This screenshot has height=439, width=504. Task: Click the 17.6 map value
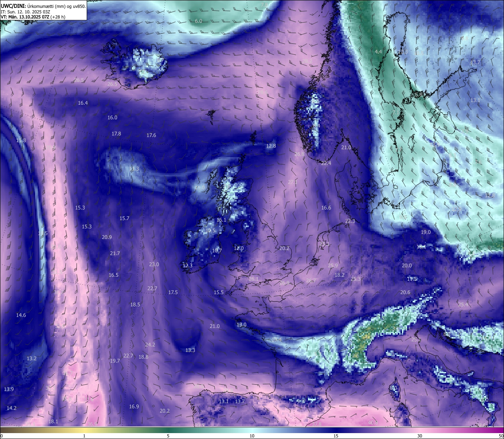coord(151,135)
